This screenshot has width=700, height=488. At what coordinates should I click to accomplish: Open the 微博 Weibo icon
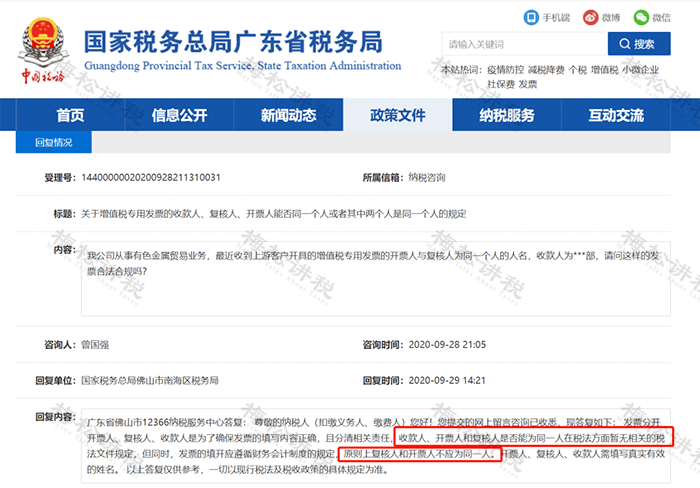[591, 17]
